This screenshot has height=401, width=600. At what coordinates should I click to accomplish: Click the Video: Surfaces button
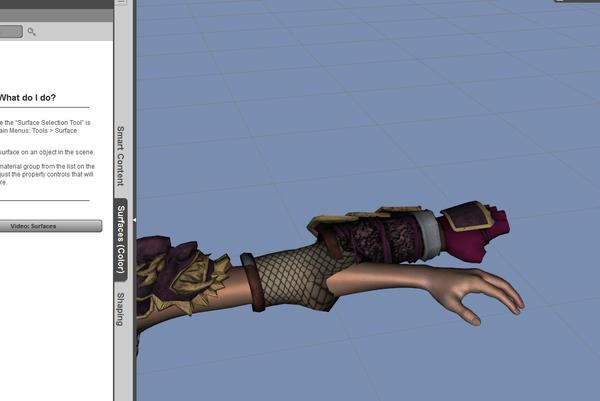pyautogui.click(x=51, y=226)
